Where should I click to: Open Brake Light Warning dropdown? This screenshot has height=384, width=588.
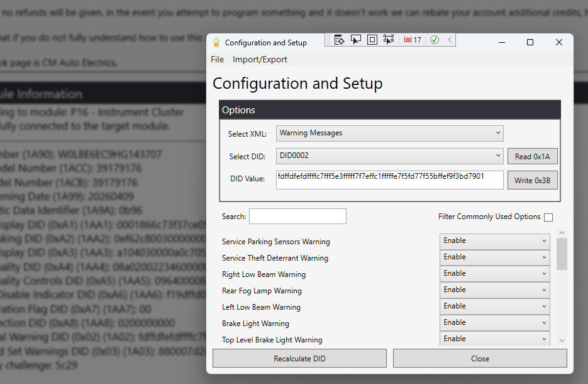[495, 323]
